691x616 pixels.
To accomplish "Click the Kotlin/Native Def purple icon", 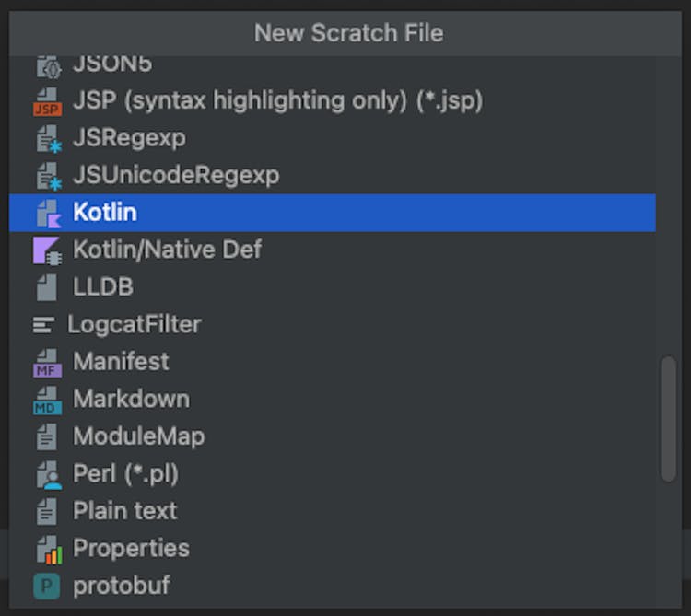I will 47,250.
